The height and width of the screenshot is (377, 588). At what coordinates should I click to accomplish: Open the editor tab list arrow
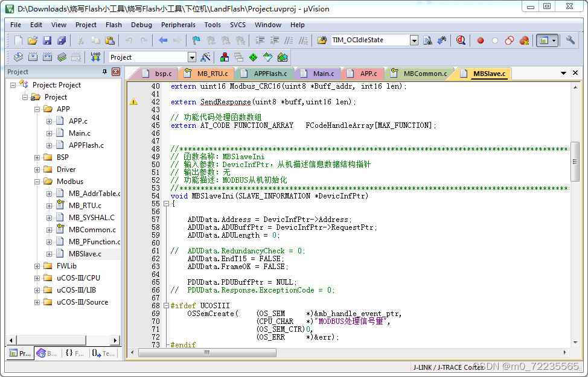point(563,73)
